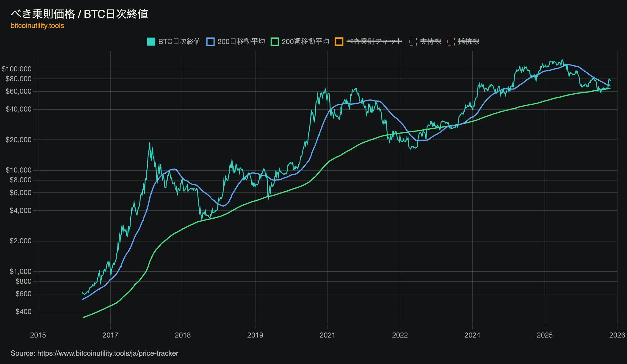The height and width of the screenshot is (364, 627).
Task: Open the bitcoinutility.tools link under the title
Action: coord(37,26)
